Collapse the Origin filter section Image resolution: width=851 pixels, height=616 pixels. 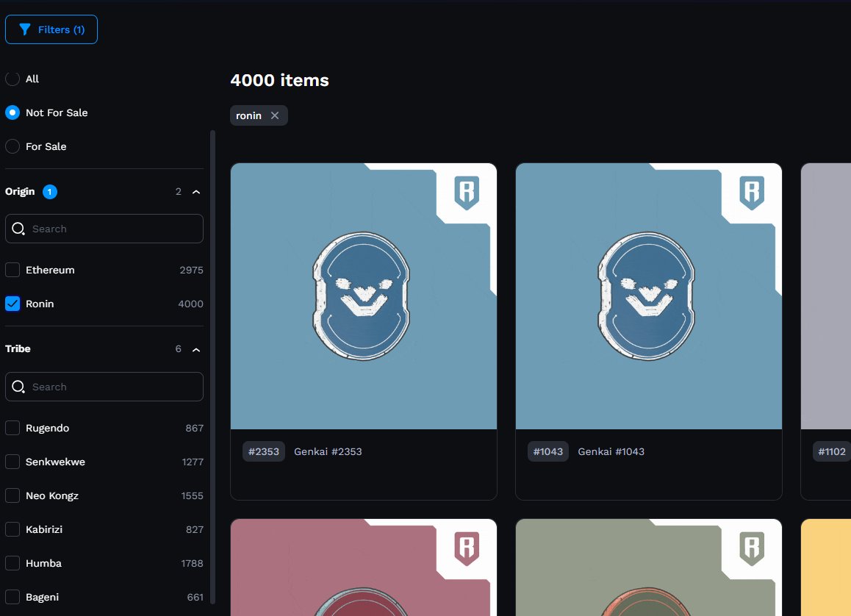[x=196, y=192]
